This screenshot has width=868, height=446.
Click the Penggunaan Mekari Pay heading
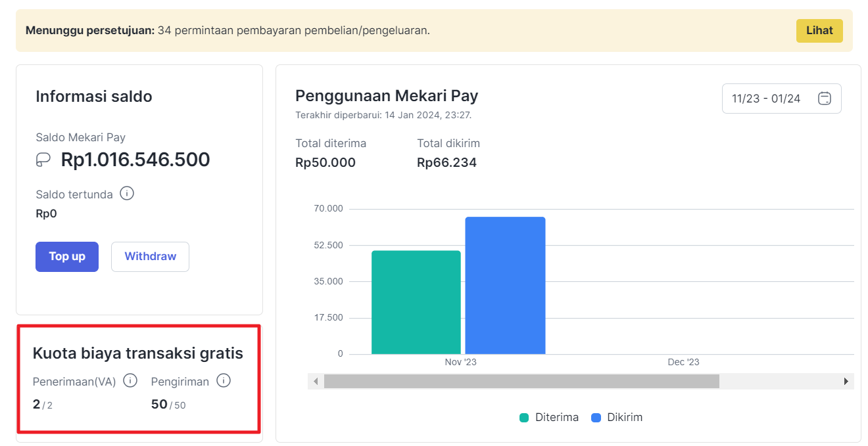pos(387,96)
